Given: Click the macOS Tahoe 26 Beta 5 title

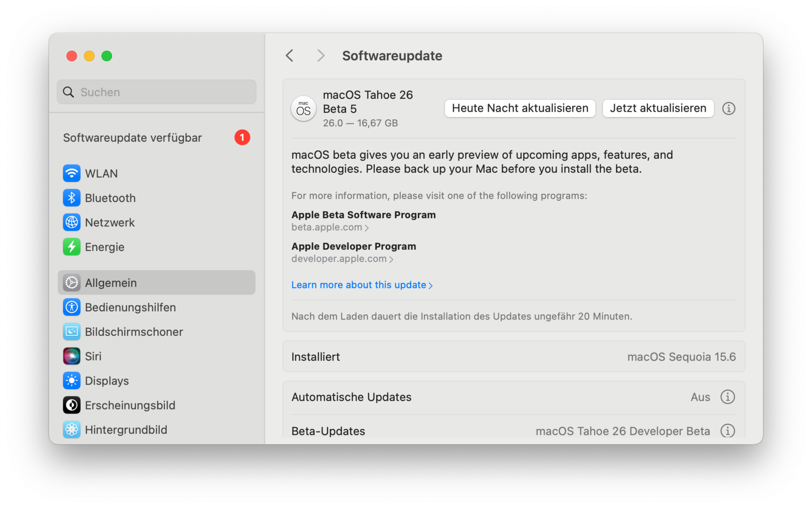Looking at the screenshot, I should [368, 102].
